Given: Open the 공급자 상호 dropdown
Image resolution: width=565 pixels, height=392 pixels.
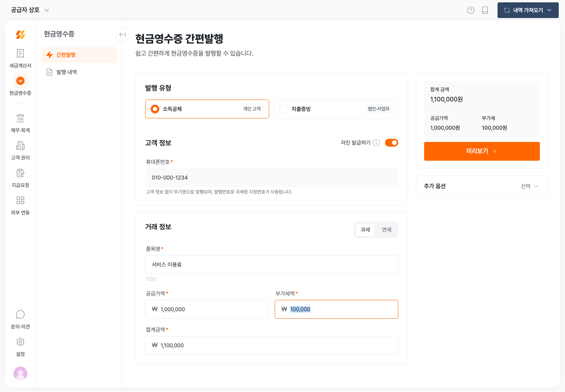Looking at the screenshot, I should pyautogui.click(x=30, y=10).
